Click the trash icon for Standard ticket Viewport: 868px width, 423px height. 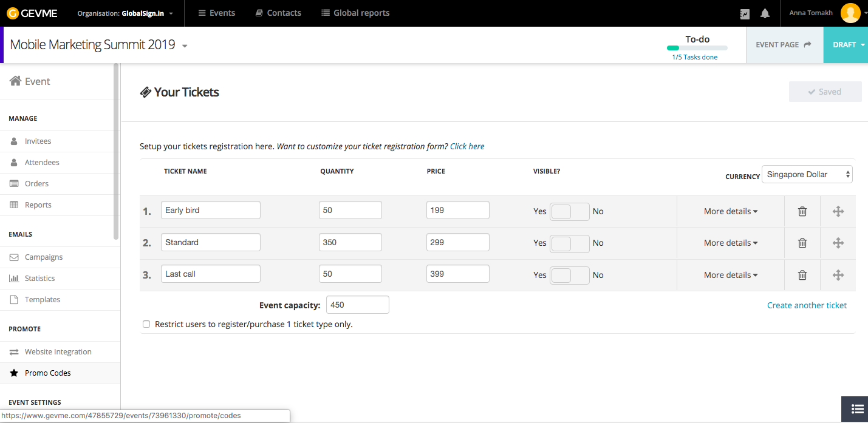802,243
